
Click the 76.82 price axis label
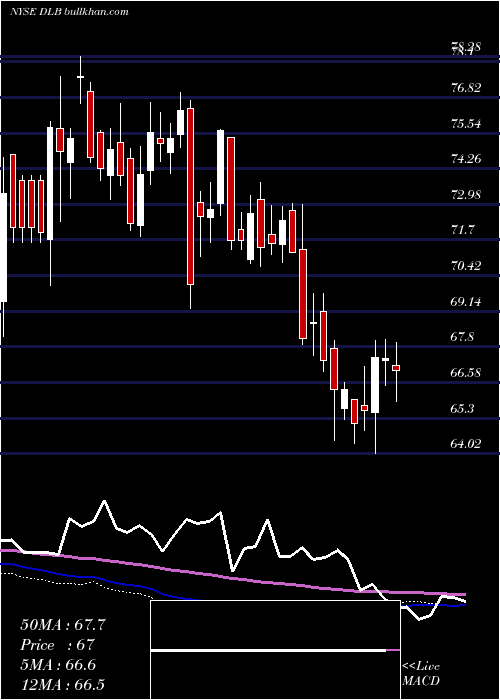click(466, 88)
